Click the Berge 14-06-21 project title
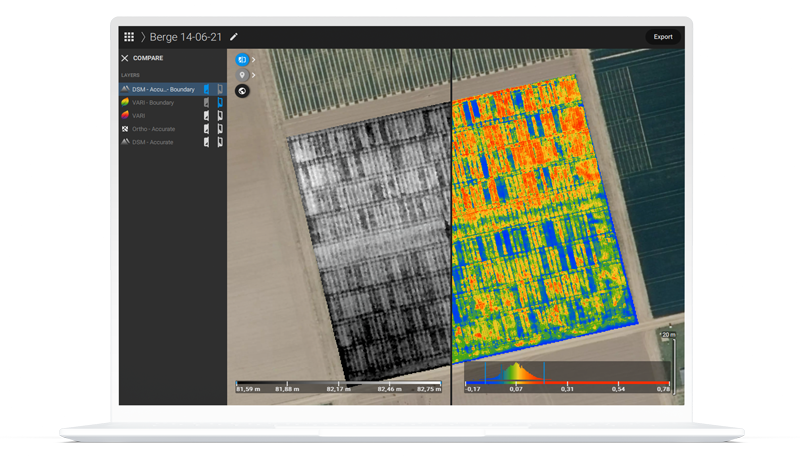 (186, 37)
